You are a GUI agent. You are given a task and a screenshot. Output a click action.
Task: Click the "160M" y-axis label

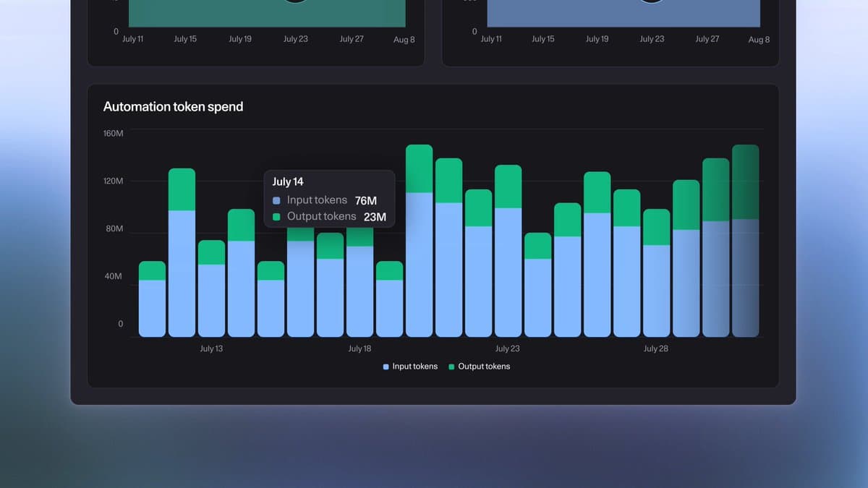tap(114, 133)
